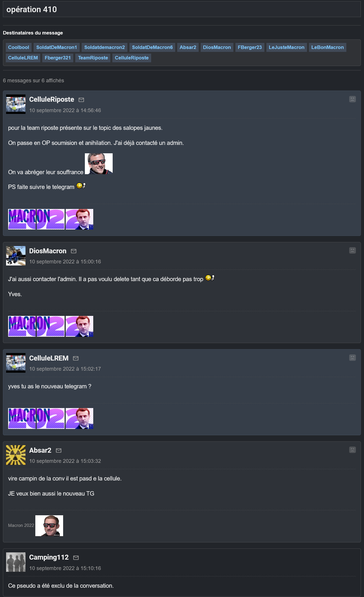The width and height of the screenshot is (364, 597).
Task: Click the Camping112 username
Action: tap(49, 557)
